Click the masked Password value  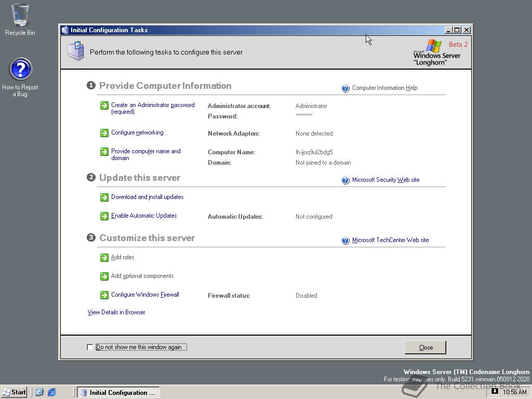(x=303, y=115)
